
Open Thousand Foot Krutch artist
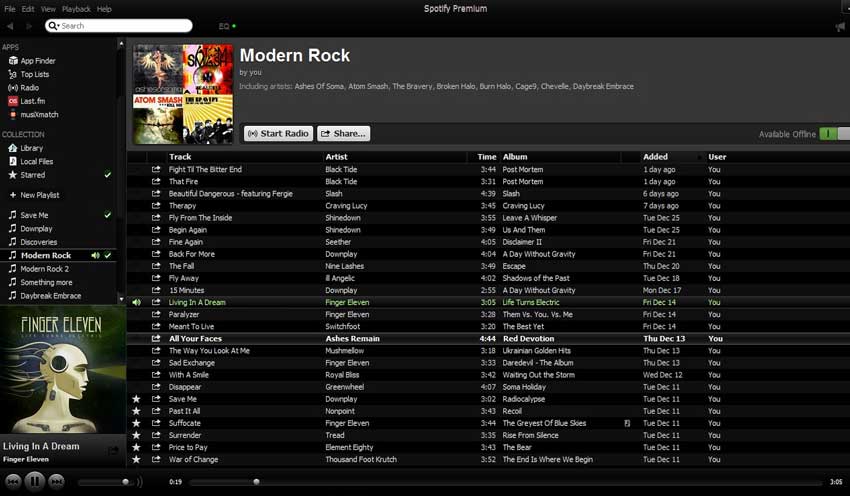(x=361, y=460)
